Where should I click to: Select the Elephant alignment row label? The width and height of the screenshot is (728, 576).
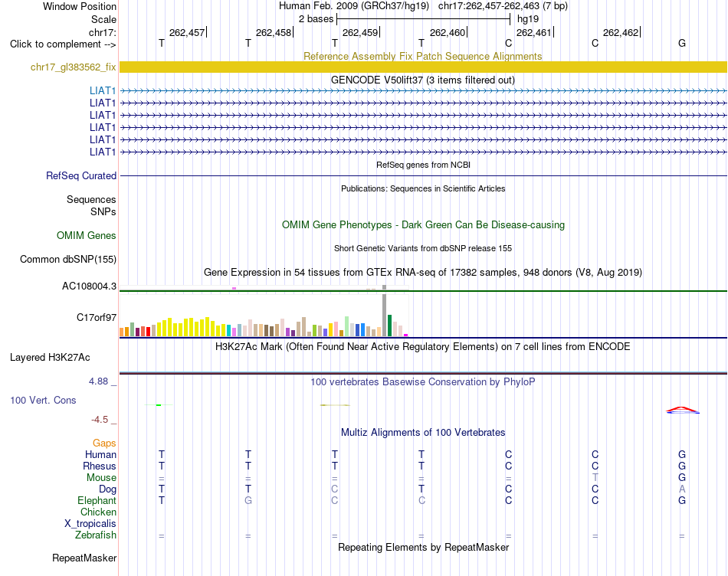pyautogui.click(x=97, y=500)
